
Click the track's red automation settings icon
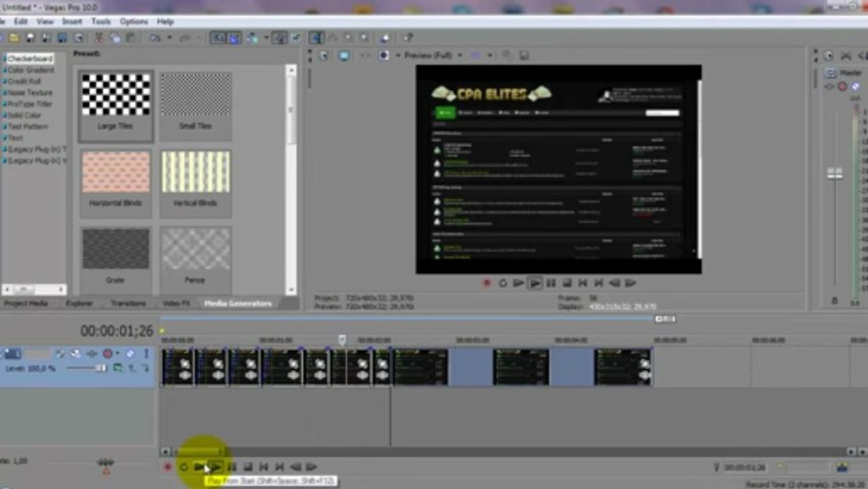107,354
